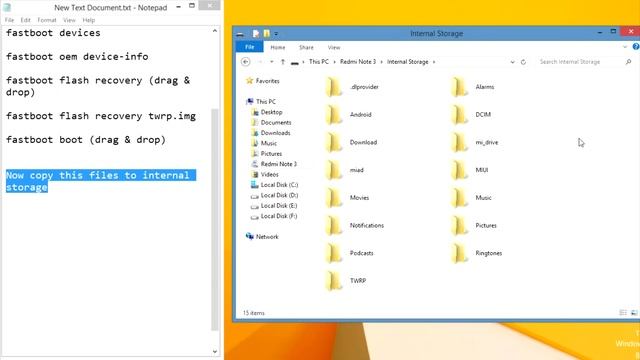Select the Alarms folder
Image resolution: width=640 pixels, height=360 pixels.
473,87
